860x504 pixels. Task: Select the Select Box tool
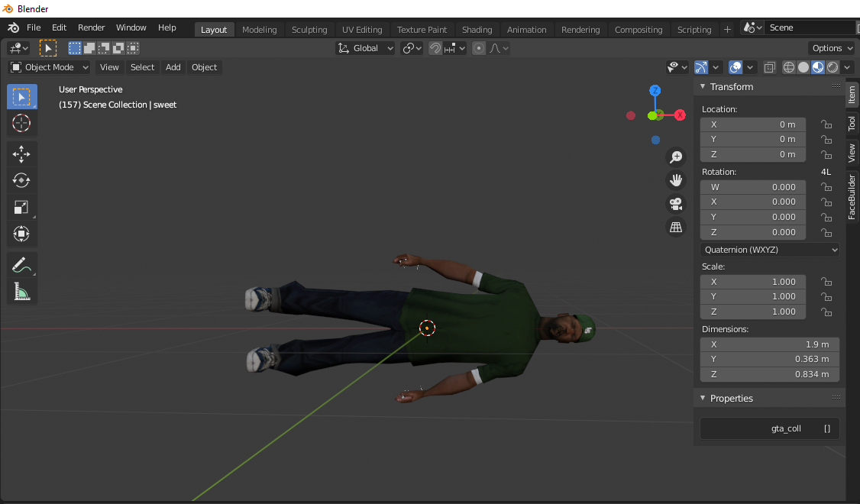pyautogui.click(x=22, y=97)
